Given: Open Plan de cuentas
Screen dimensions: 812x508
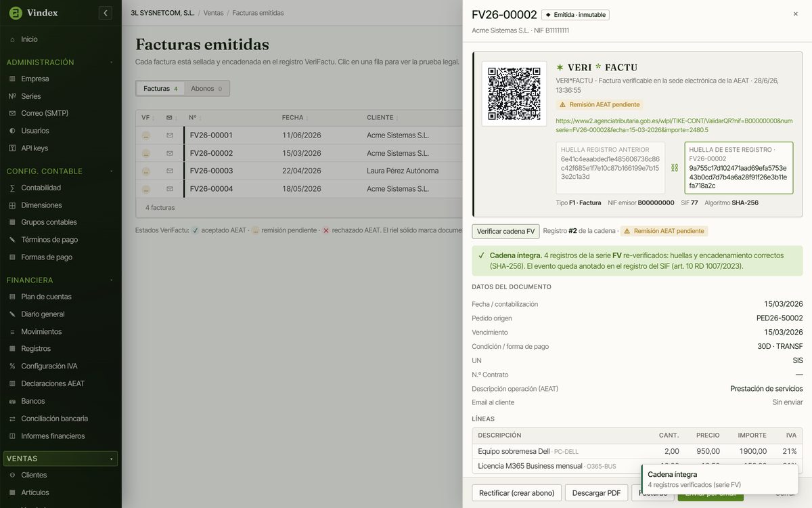Looking at the screenshot, I should click(x=46, y=297).
